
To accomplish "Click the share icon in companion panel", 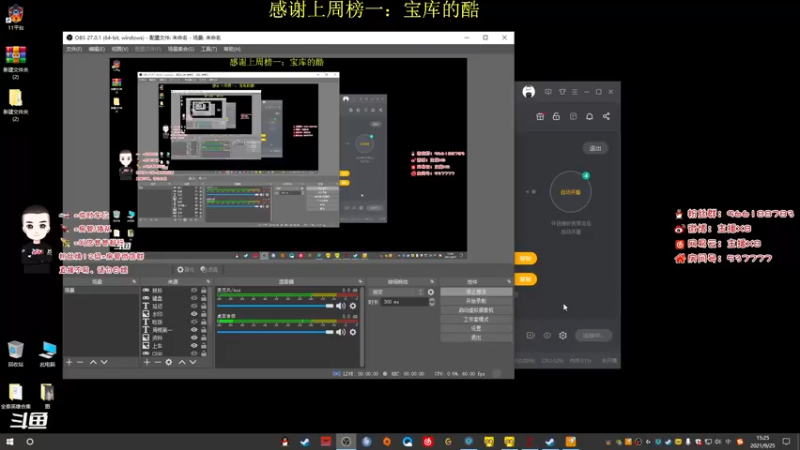I will click(x=606, y=116).
